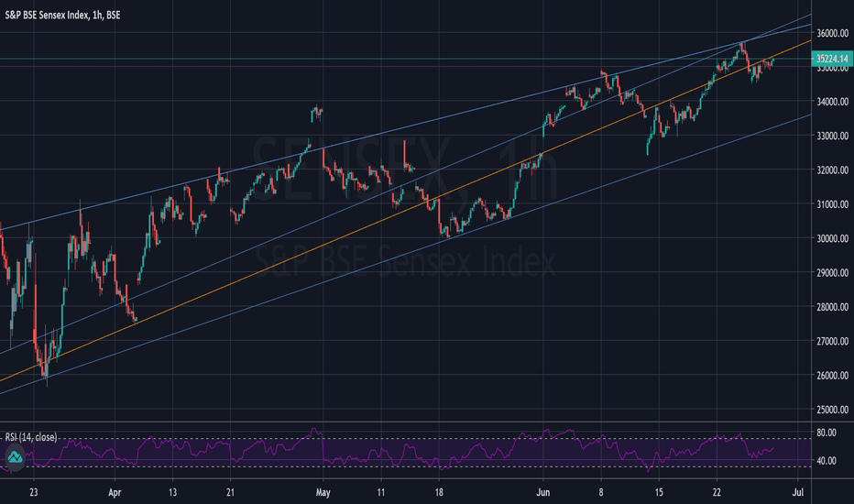Image resolution: width=854 pixels, height=504 pixels.
Task: Click the 8 date label on time axis
Action: (x=601, y=493)
